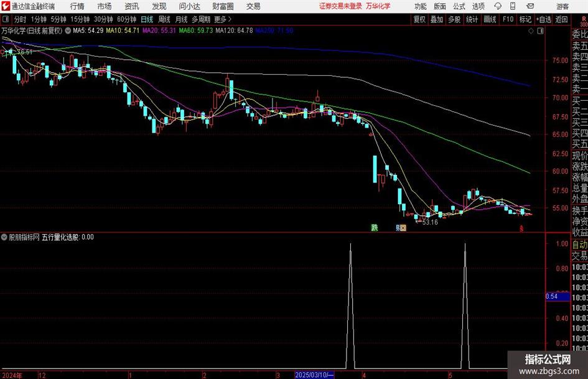Click the 五行量化选股: 0.00 indicator value
Image resolution: width=588 pixels, height=379 pixels.
tap(68, 237)
